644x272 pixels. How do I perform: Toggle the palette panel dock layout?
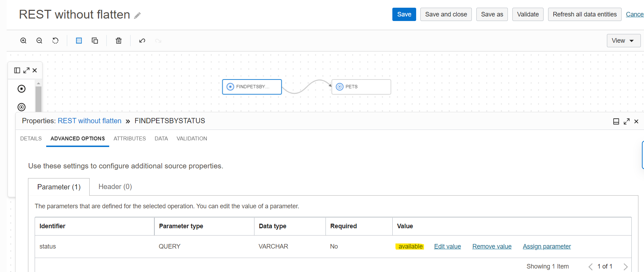[x=17, y=70]
